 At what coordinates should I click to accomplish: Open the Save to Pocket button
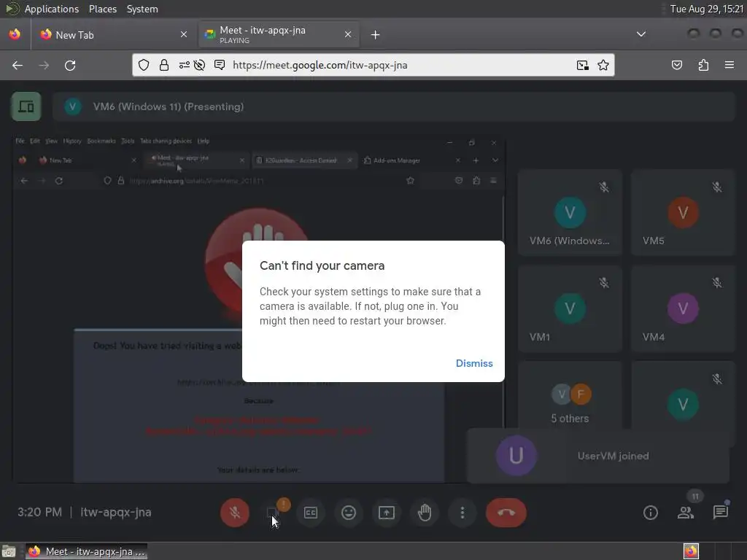click(x=677, y=65)
